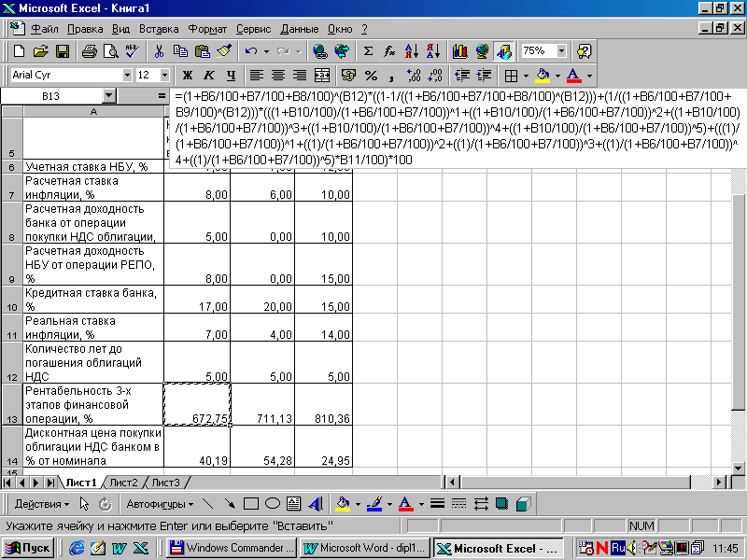This screenshot has height=560, width=747.
Task: Expand the font size 12 list
Action: tap(164, 76)
